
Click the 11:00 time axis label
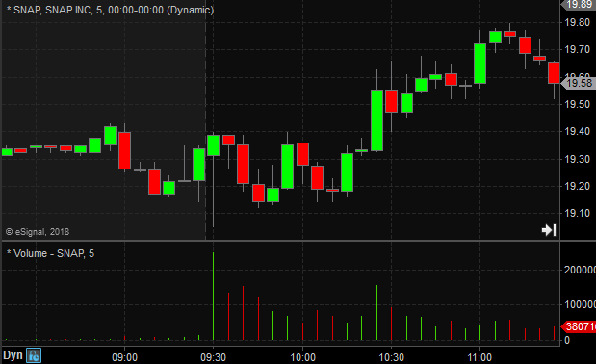[479, 357]
